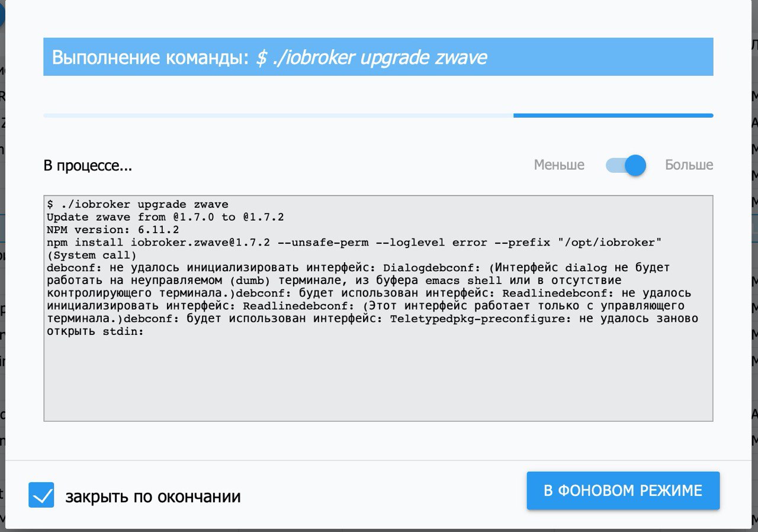
Task: Click inside the console output area
Action: click(378, 308)
